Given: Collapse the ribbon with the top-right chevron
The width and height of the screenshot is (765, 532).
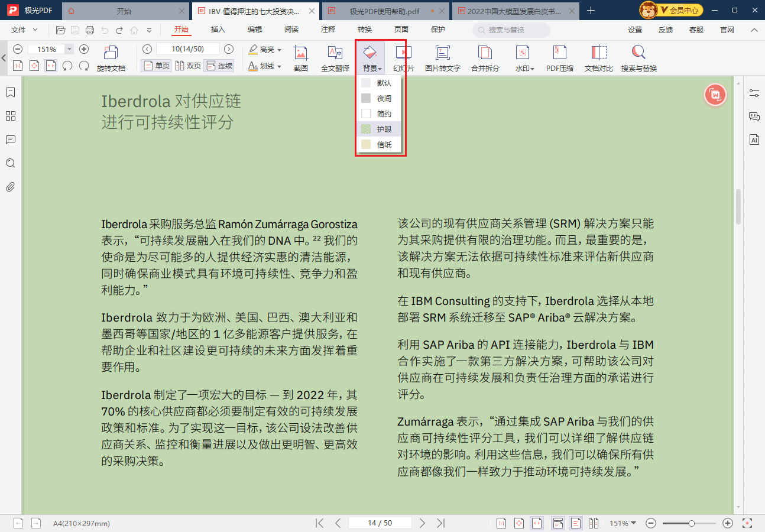Looking at the screenshot, I should tap(754, 30).
